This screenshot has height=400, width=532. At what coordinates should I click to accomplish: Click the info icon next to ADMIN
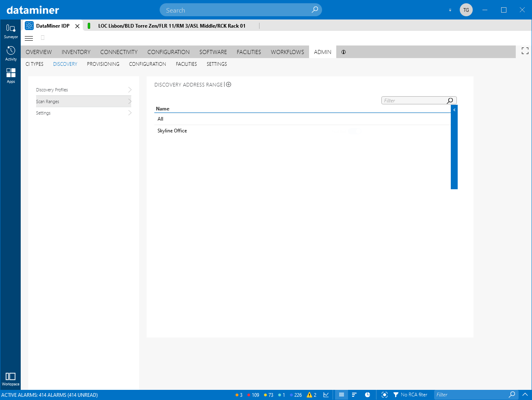pyautogui.click(x=344, y=52)
